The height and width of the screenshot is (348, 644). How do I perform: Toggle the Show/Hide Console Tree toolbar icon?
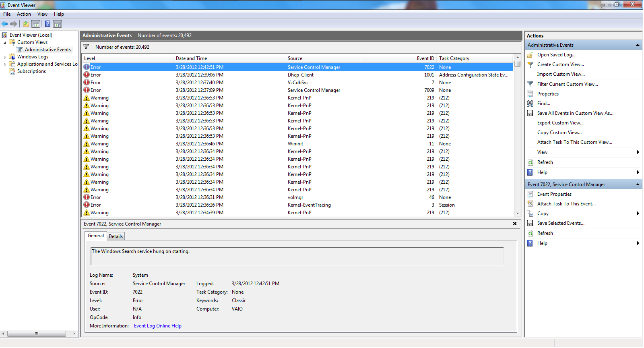point(36,24)
